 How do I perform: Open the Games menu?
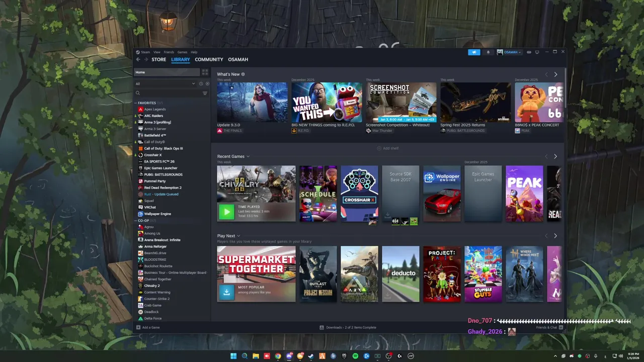click(182, 52)
